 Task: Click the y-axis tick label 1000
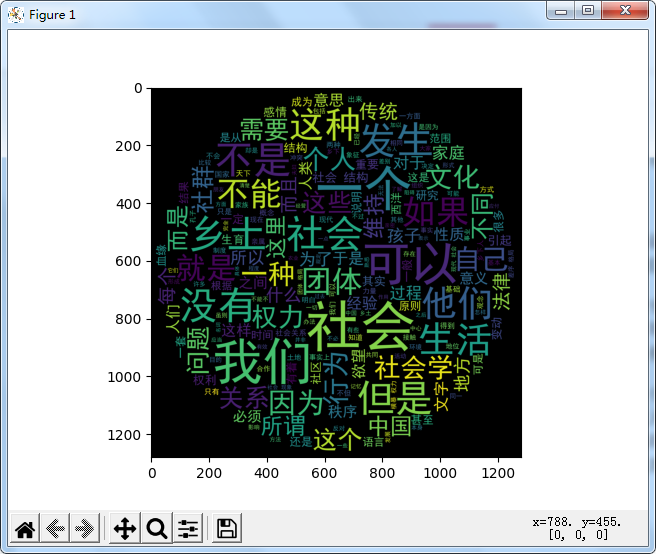point(125,376)
